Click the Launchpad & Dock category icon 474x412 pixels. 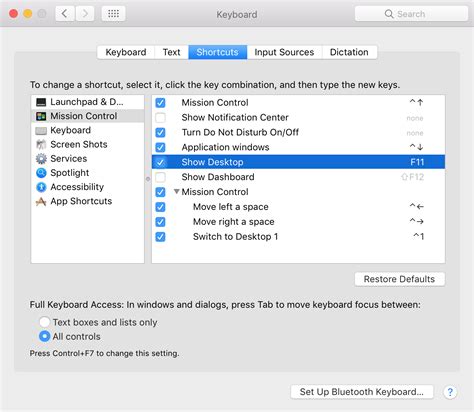point(41,102)
